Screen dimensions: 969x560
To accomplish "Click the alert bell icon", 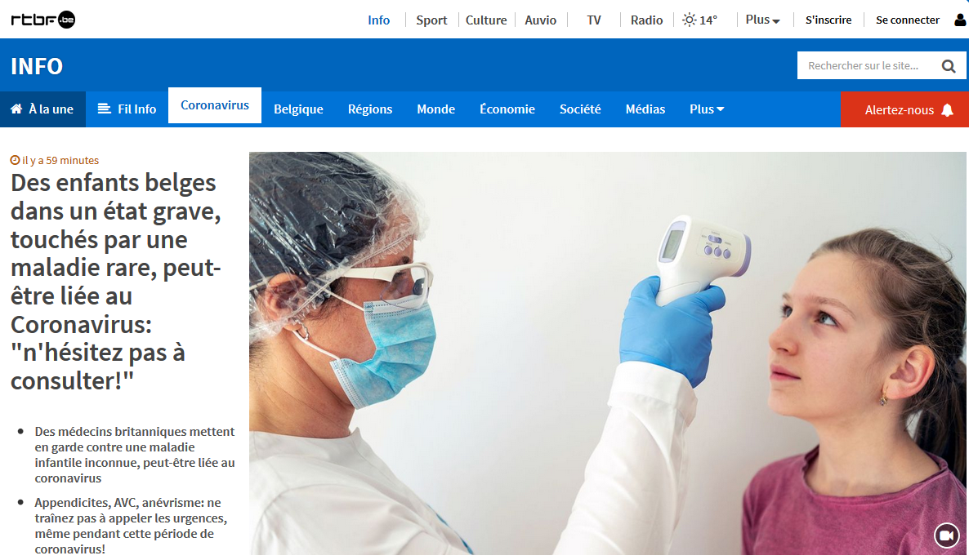I will point(947,110).
